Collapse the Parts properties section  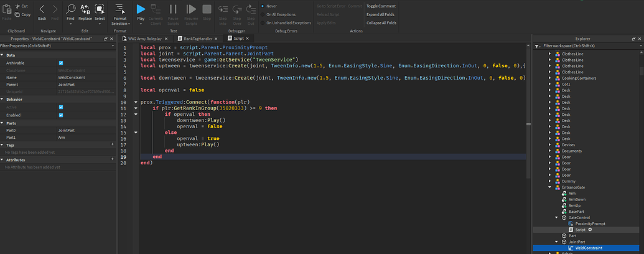pyautogui.click(x=2, y=123)
